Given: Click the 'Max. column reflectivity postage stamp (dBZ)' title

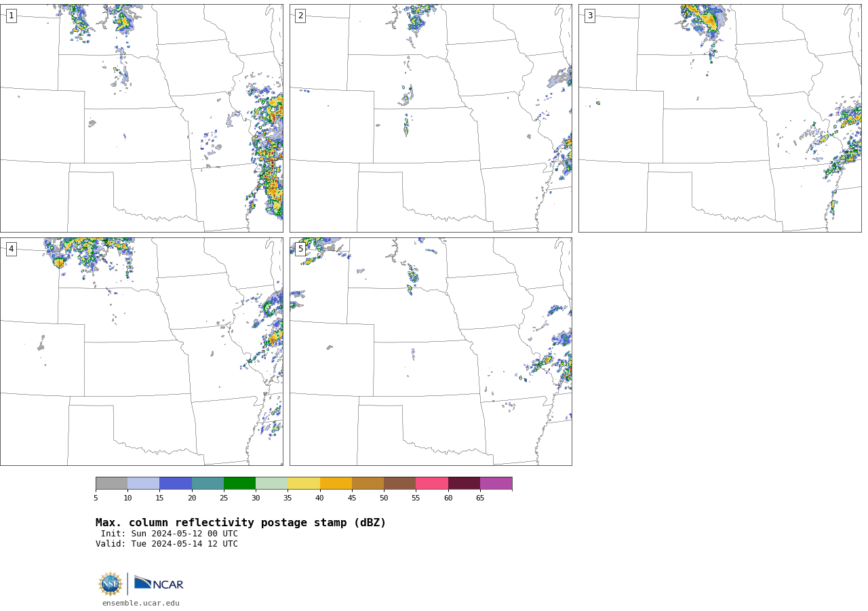Looking at the screenshot, I should click(241, 523).
